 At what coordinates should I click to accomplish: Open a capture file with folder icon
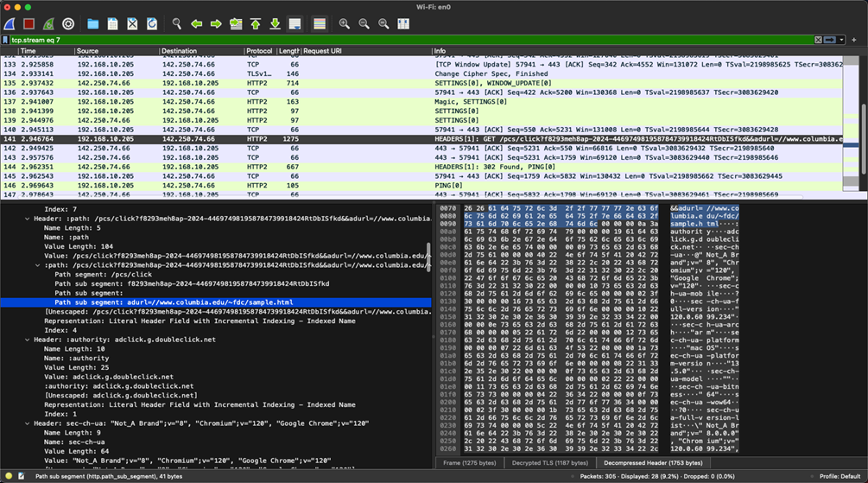pyautogui.click(x=92, y=24)
